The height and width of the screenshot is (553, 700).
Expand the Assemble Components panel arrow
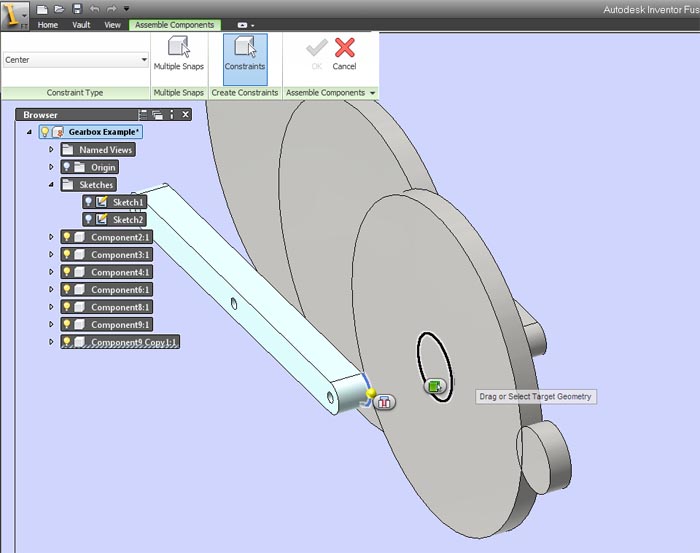(x=373, y=93)
